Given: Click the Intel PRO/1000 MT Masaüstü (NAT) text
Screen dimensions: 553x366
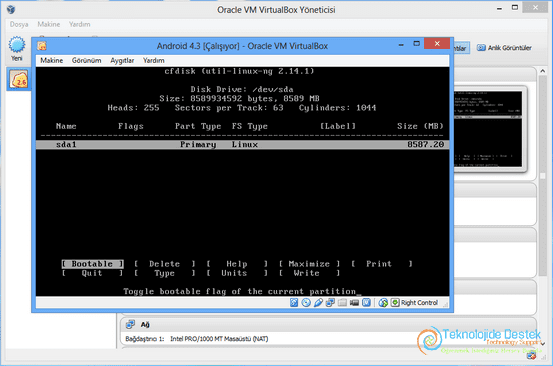Looking at the screenshot, I should 219,338.
